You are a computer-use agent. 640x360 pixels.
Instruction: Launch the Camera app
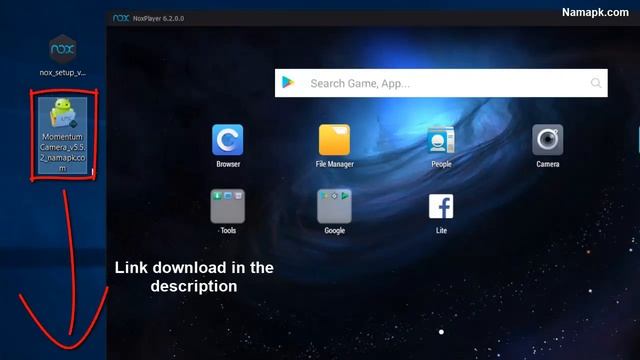(x=547, y=140)
